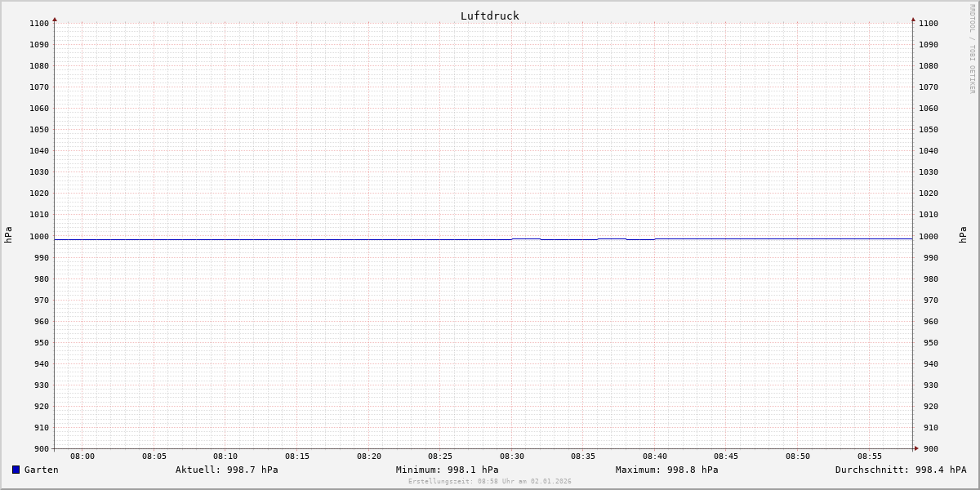
Task: Click the 08:45 time axis label
Action: tap(726, 456)
